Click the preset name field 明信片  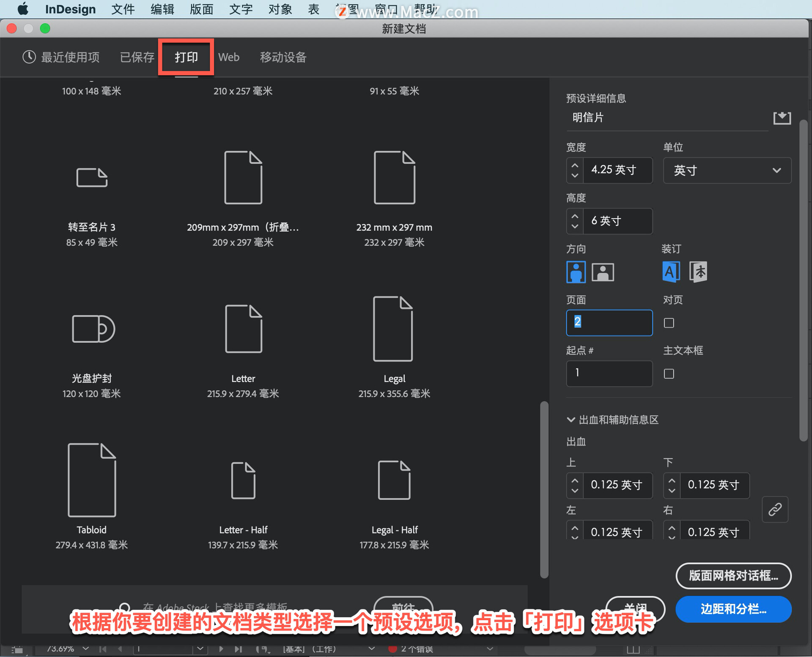tap(667, 118)
